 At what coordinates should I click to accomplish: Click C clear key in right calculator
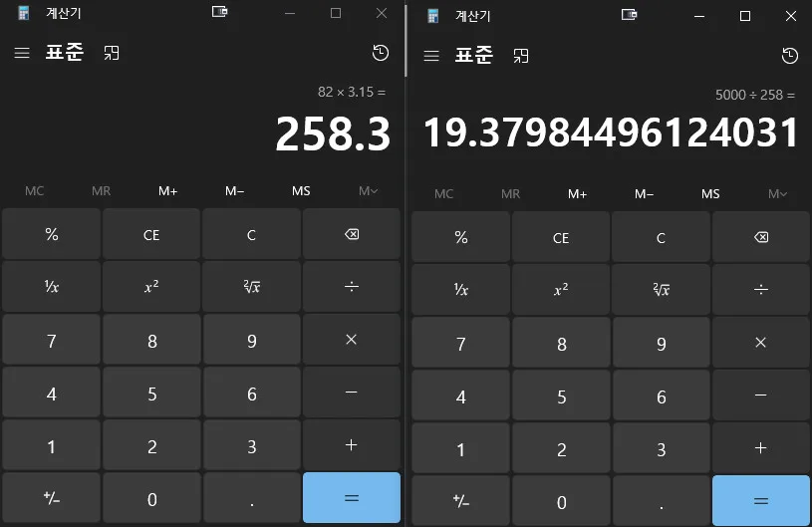click(662, 238)
